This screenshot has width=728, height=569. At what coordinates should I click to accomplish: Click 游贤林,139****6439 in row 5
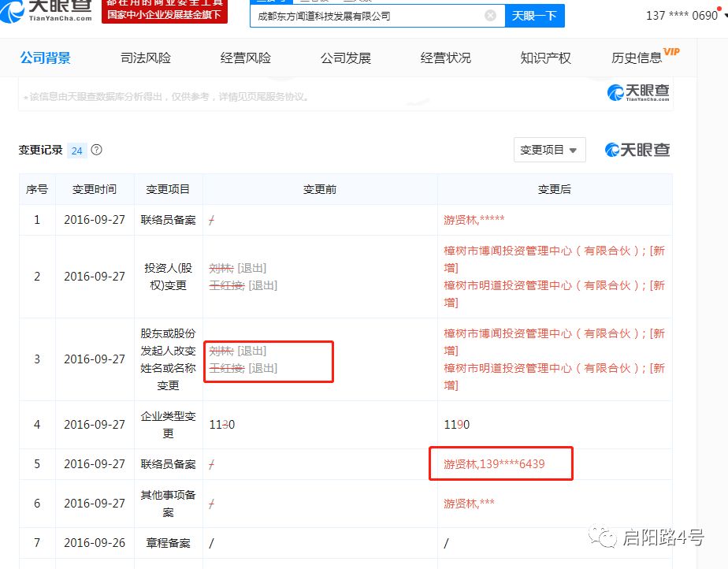[494, 464]
